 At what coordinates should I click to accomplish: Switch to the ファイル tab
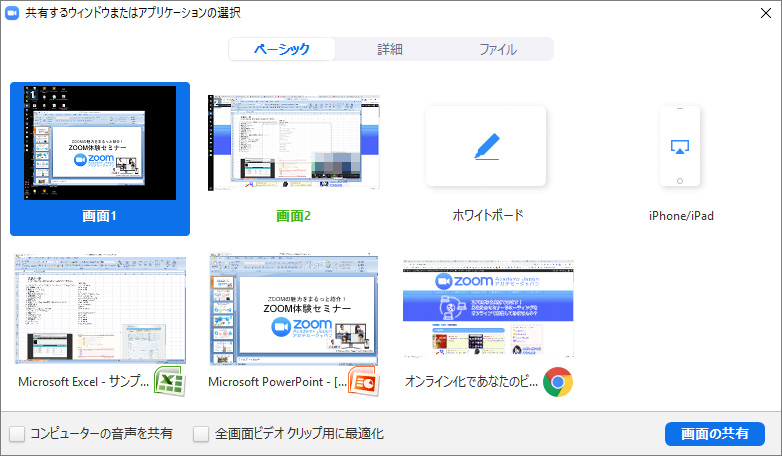(x=498, y=49)
